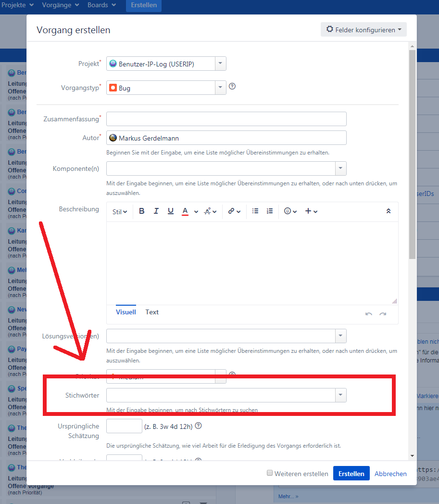Expand the Stichwörter dropdown arrow
This screenshot has width=439, height=504.
pyautogui.click(x=340, y=395)
